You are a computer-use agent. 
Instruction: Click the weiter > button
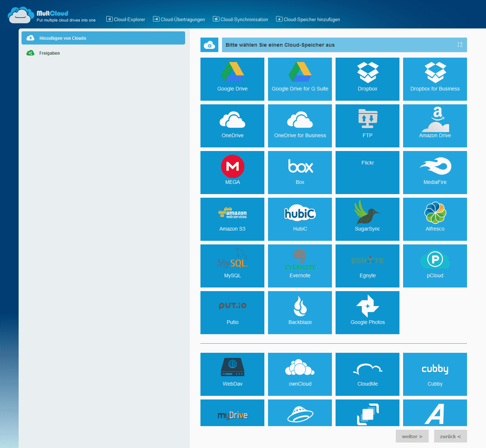(412, 436)
